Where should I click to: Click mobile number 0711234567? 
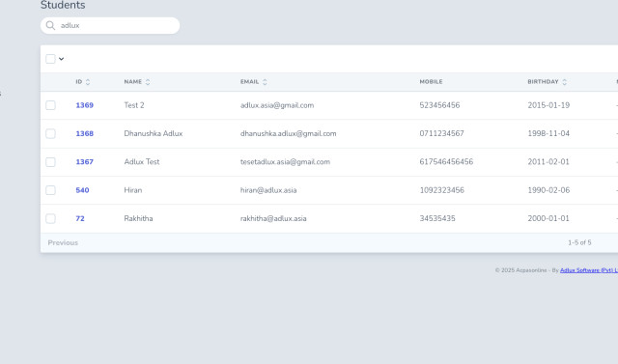(442, 133)
